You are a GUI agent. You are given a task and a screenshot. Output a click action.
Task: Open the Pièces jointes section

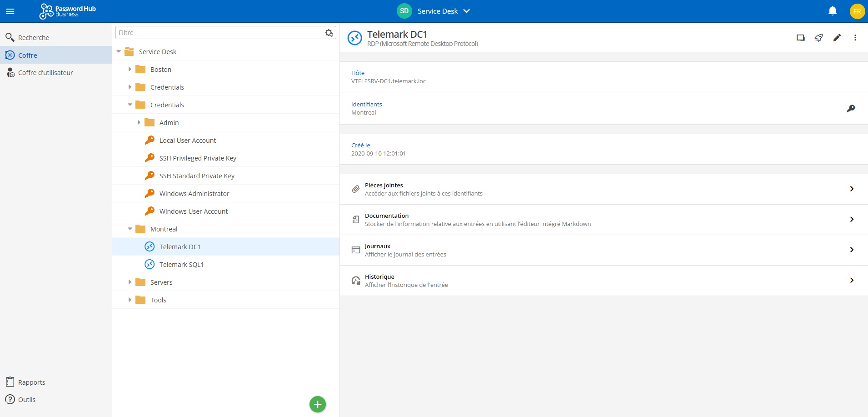604,189
